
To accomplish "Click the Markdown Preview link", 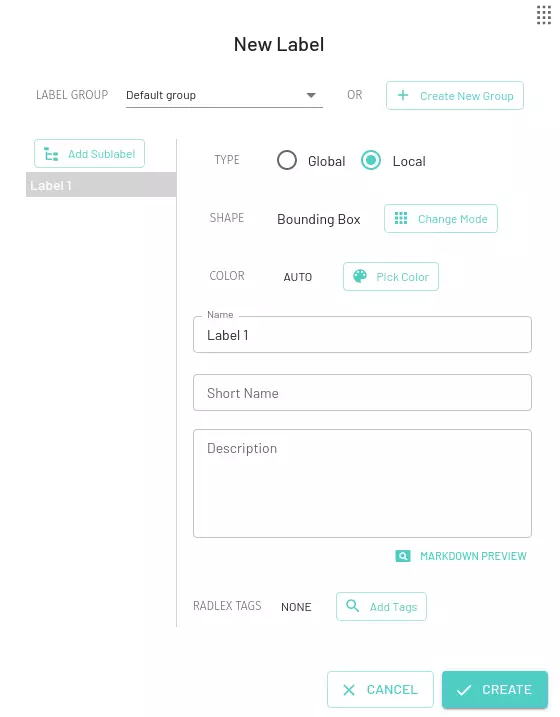I will (473, 556).
